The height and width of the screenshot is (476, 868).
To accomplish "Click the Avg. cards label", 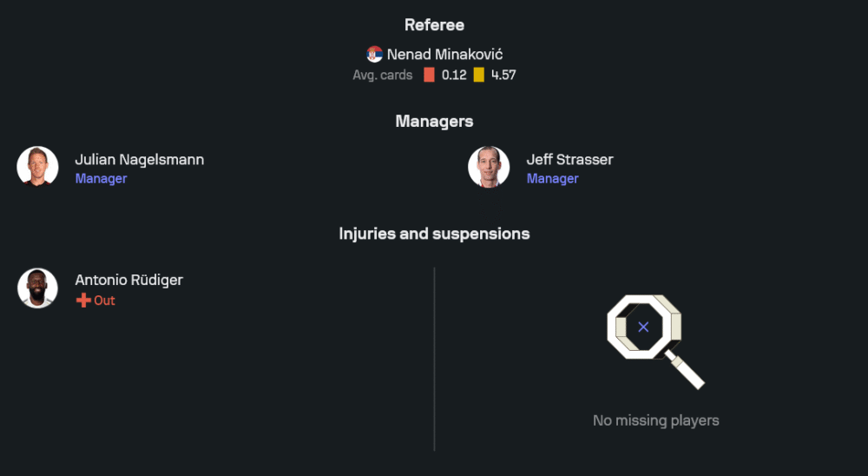I will point(382,75).
